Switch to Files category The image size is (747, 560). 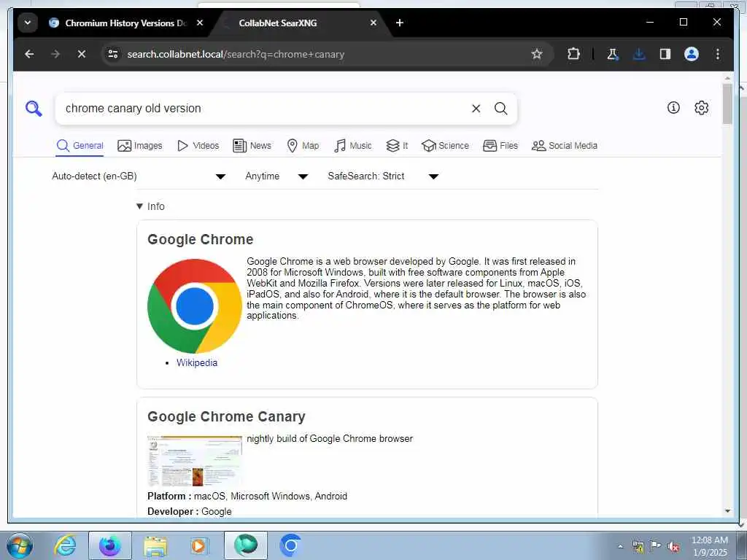click(x=500, y=146)
